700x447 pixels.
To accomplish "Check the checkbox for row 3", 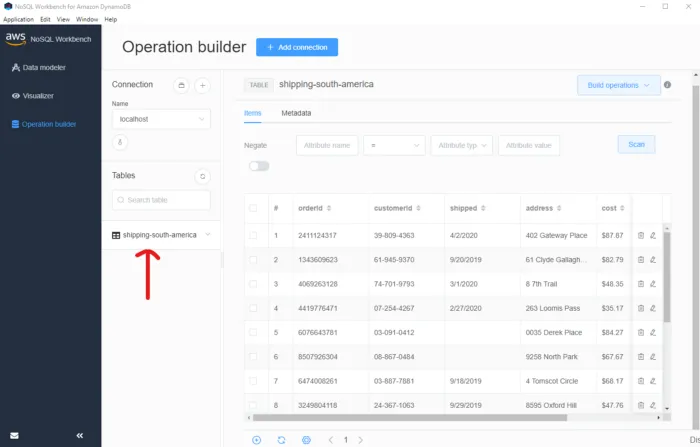I will [253, 284].
